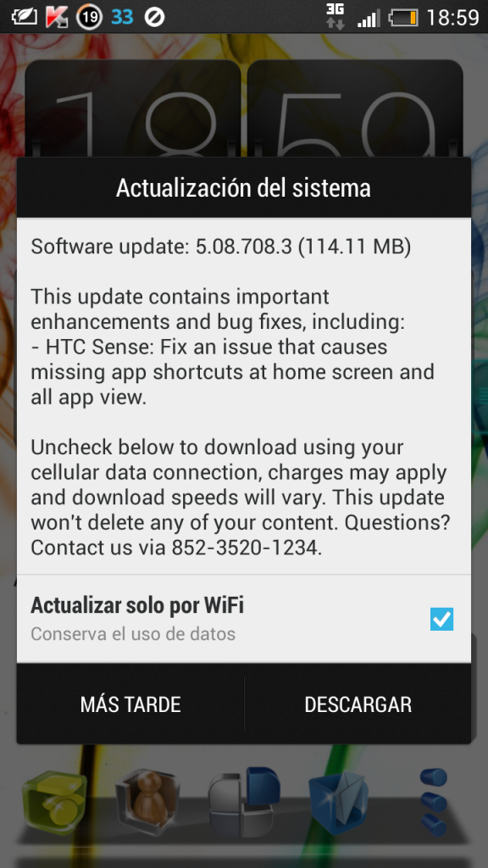
Task: Tap the MÁS TARDE button
Action: tap(130, 704)
